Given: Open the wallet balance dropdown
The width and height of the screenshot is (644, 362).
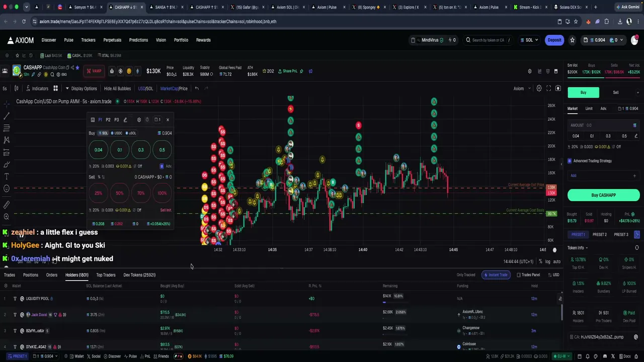Looking at the screenshot, I should click(603, 40).
